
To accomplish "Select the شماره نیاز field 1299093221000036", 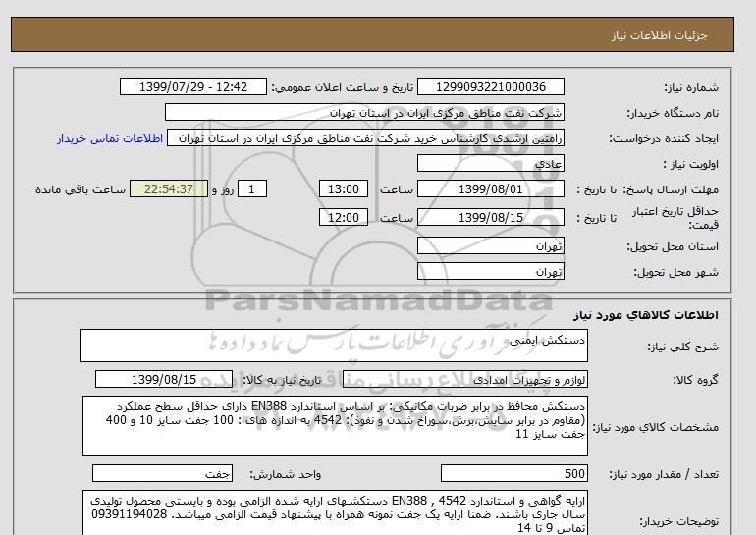I will tap(490, 87).
